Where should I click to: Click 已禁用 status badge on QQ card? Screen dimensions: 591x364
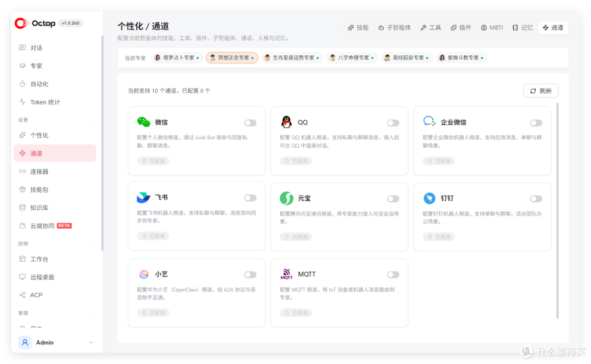[x=296, y=161]
